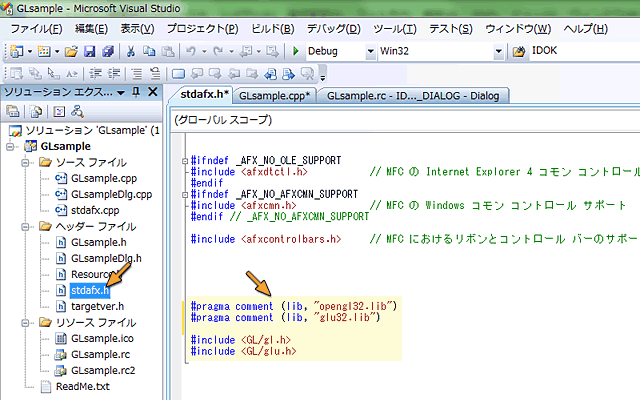Select GLsampleDlg.cpp in the tree

click(x=111, y=195)
